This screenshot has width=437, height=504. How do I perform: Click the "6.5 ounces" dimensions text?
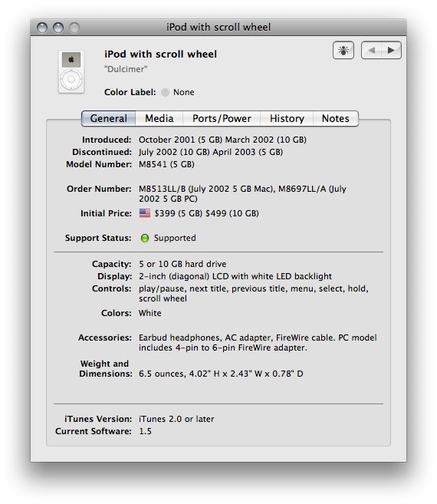(x=221, y=374)
